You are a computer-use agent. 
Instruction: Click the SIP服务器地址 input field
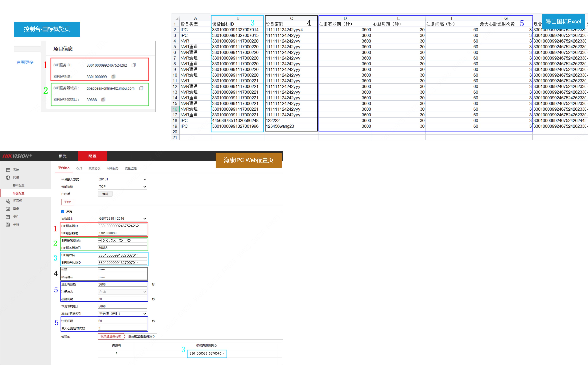coord(122,240)
